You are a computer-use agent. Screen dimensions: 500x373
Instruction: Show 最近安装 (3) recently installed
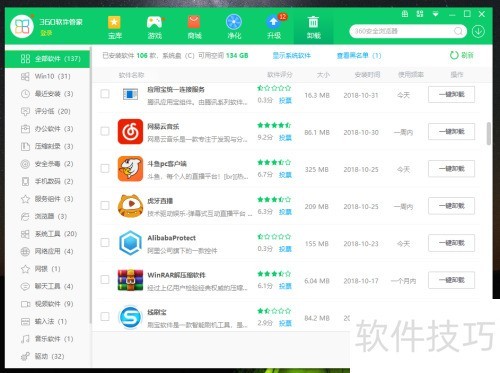click(47, 94)
